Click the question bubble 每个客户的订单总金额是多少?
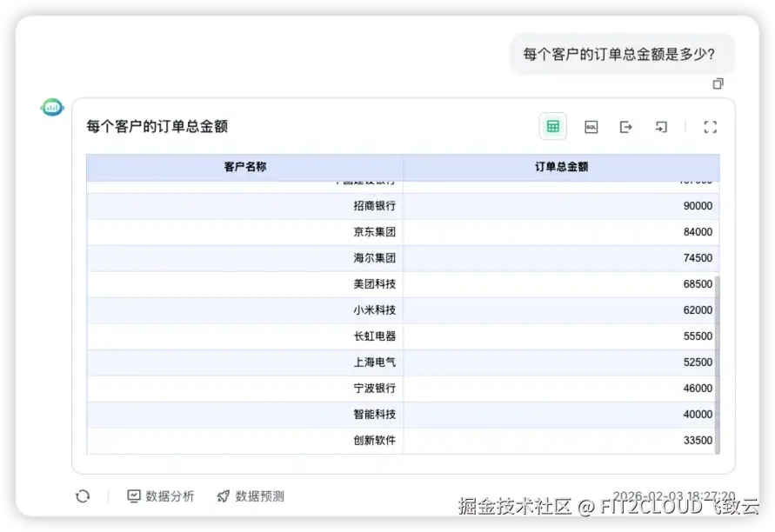The height and width of the screenshot is (532, 775). (x=622, y=54)
